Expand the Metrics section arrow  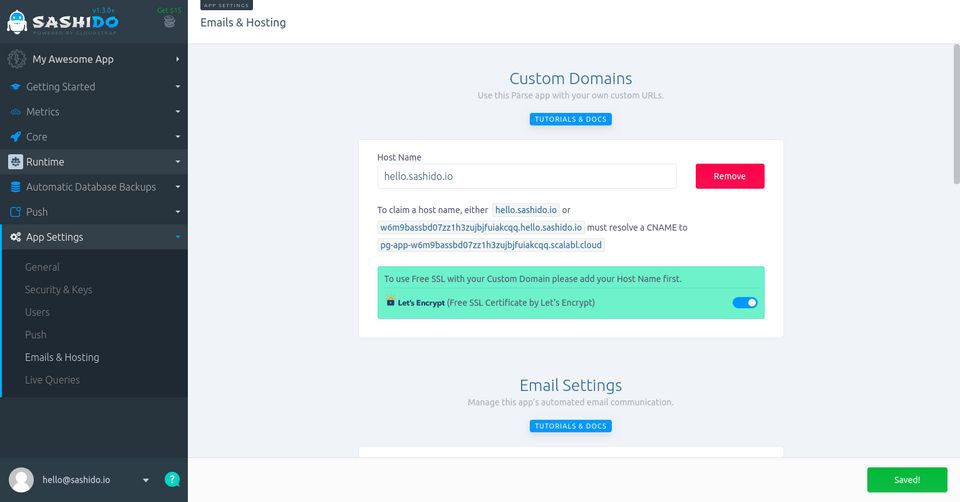point(178,112)
